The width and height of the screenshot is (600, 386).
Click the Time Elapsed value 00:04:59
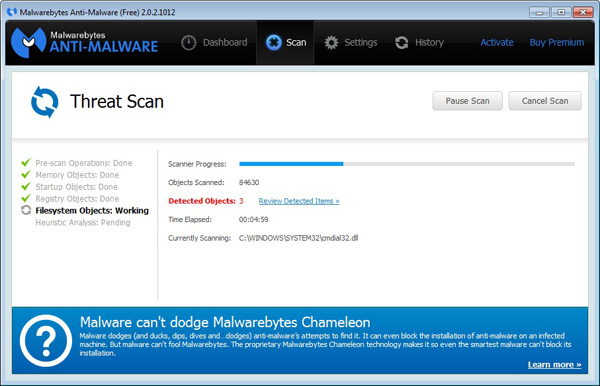[253, 220]
